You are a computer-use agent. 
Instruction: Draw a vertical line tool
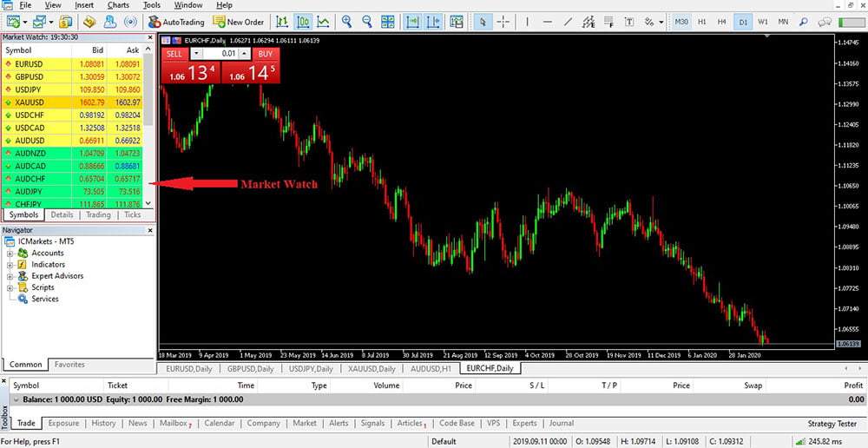tap(527, 23)
